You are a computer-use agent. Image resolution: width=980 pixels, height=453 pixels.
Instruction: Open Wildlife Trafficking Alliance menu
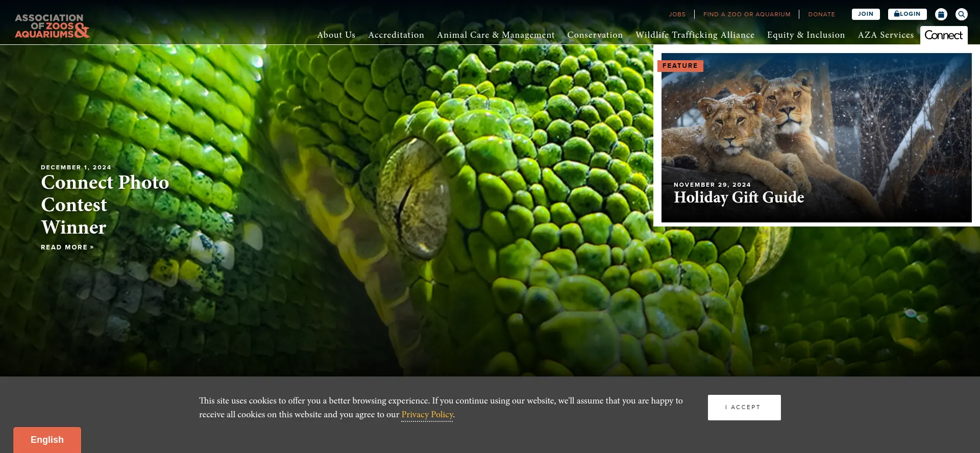pos(695,35)
